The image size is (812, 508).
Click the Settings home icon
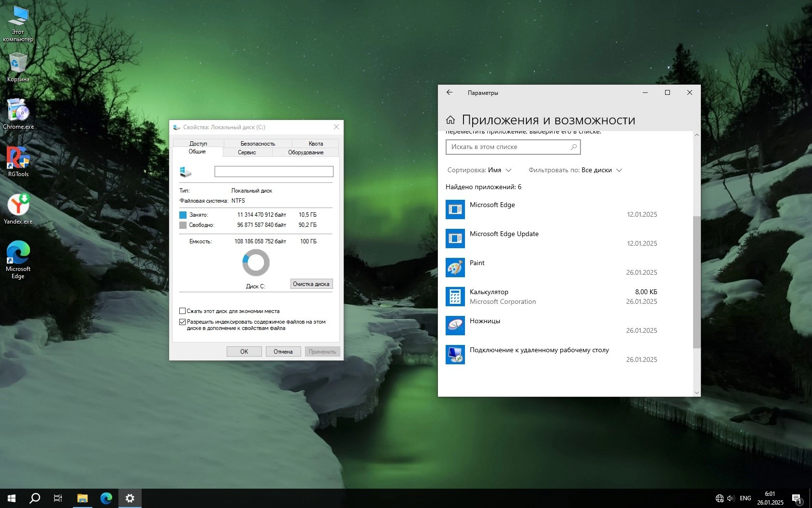point(450,120)
